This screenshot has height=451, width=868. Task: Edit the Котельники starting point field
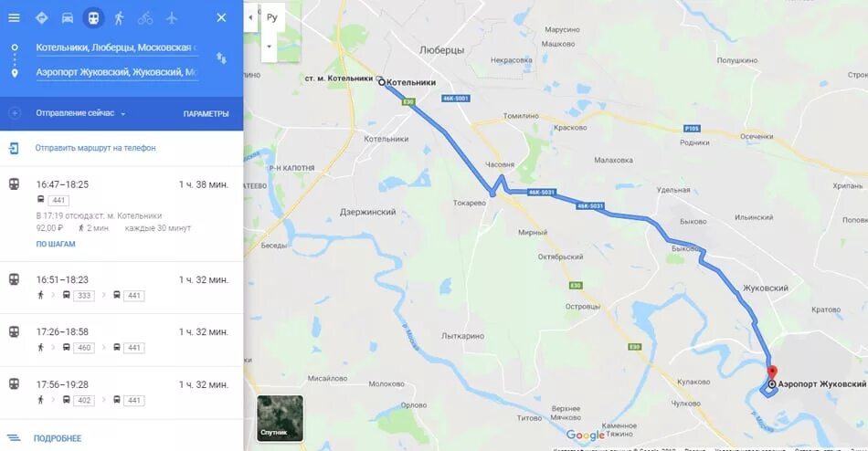pyautogui.click(x=117, y=47)
